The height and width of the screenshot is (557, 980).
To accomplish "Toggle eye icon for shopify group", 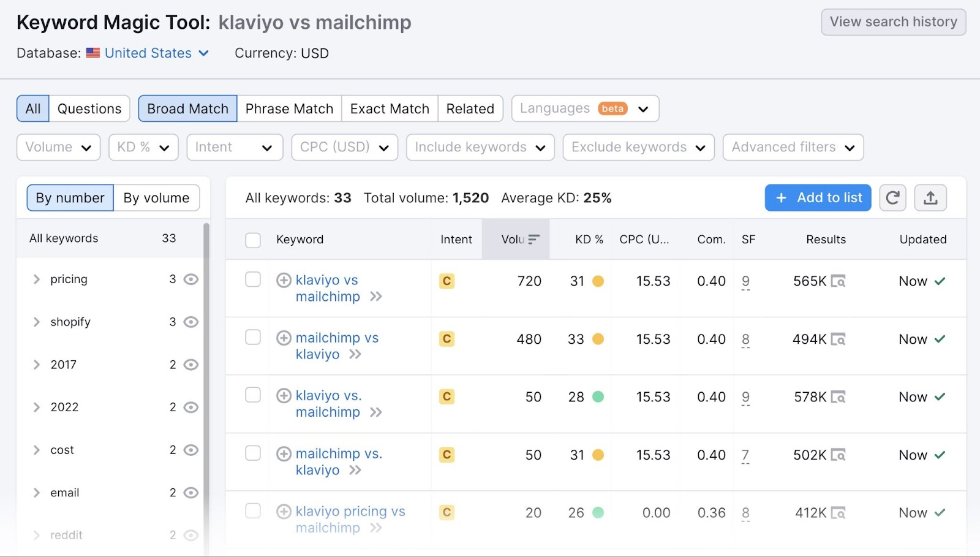I will point(191,322).
